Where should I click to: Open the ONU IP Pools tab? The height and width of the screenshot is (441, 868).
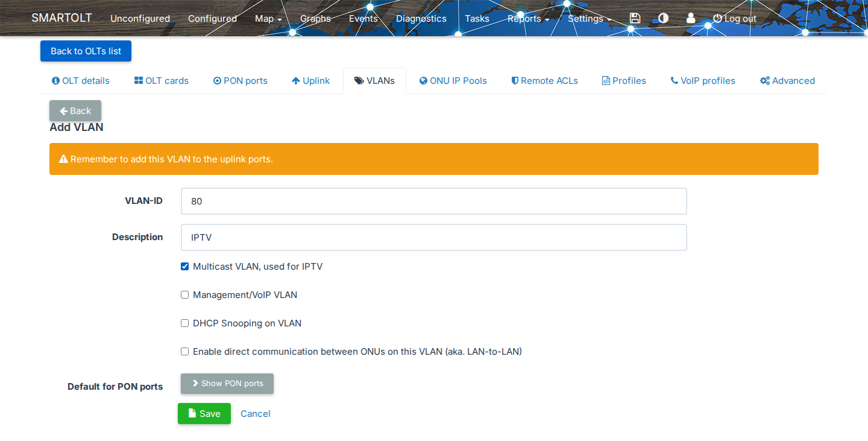coord(453,81)
